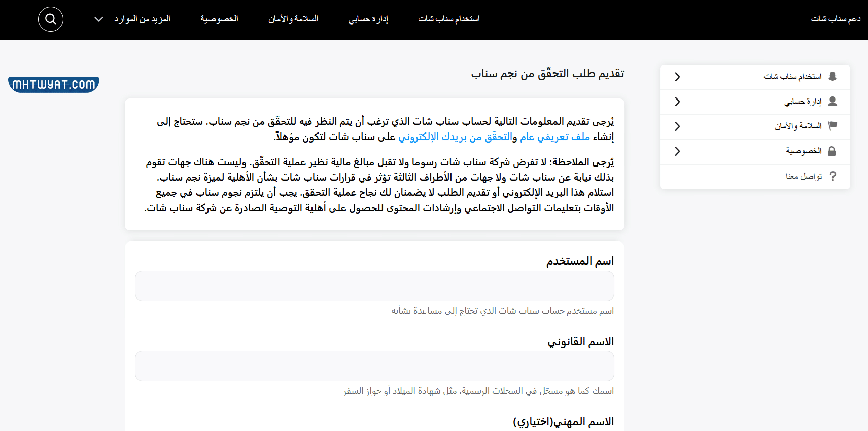Click the Snapchat ghost icon in sidebar
The height and width of the screenshot is (431, 868).
[832, 76]
